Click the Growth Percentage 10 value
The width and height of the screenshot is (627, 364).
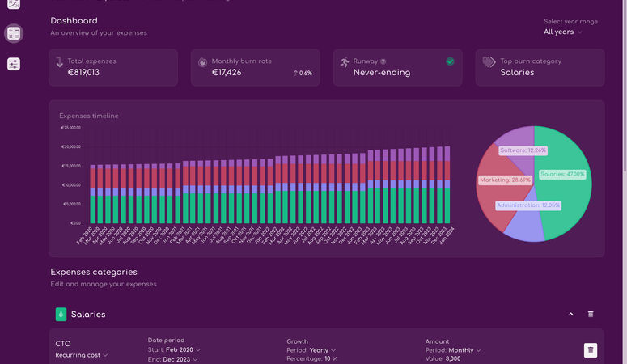click(328, 359)
